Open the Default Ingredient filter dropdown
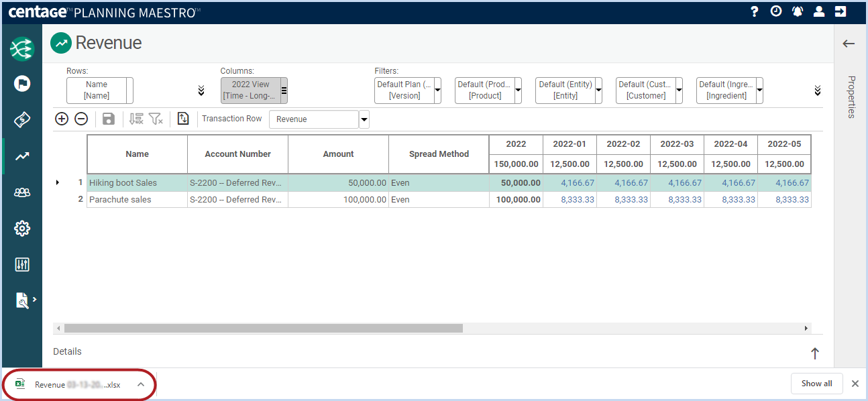This screenshot has height=401, width=868. [x=759, y=90]
